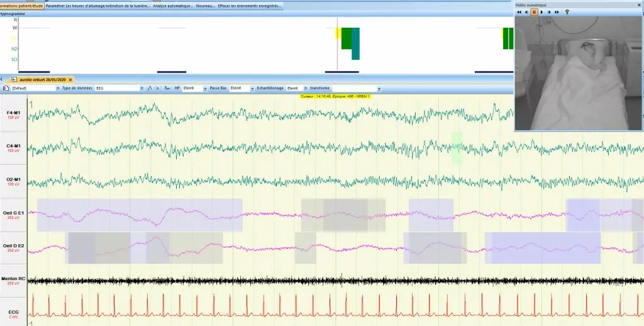Select the aurelie velluet 28/01/2020 tab
Viewport: 644px width, 326px height.
coord(42,80)
